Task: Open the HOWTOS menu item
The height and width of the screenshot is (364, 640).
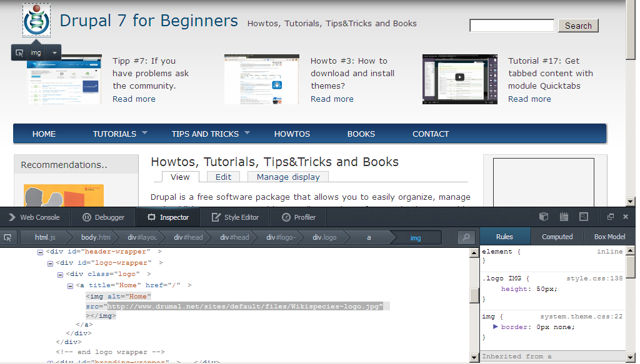Action: [x=292, y=134]
